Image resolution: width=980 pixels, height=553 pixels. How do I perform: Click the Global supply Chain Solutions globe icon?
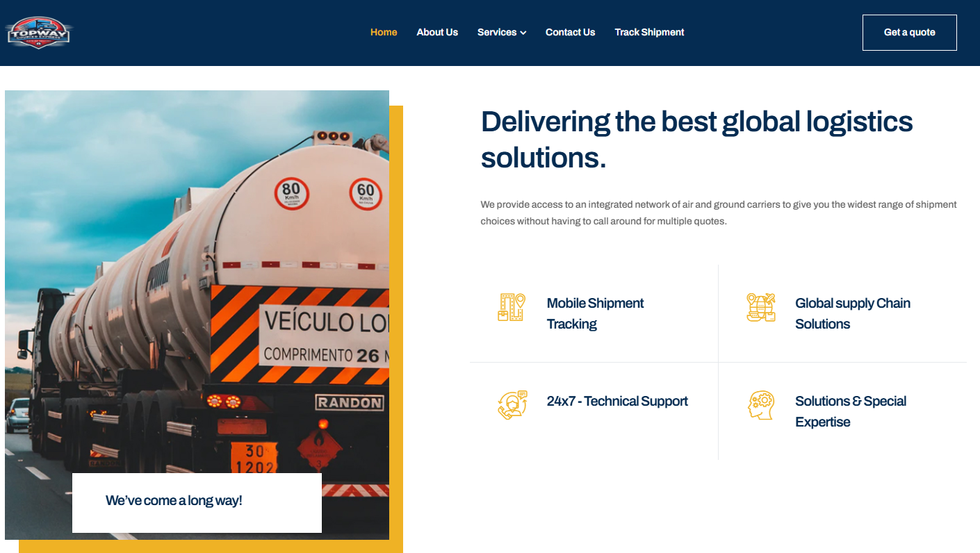click(760, 307)
